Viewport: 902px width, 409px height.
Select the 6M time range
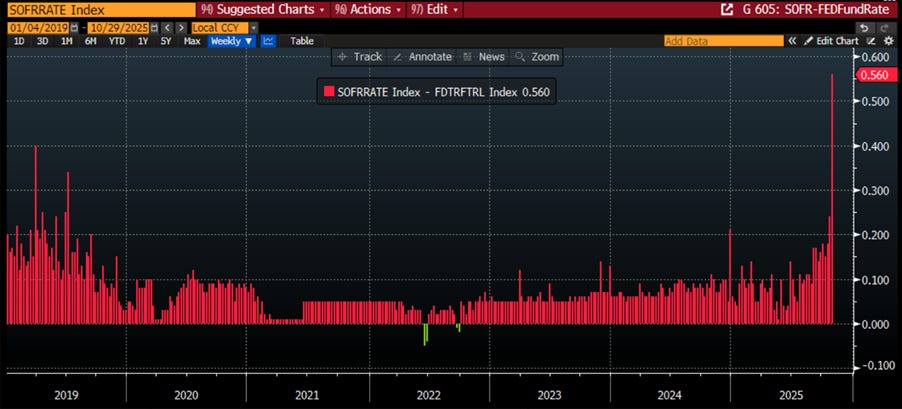[x=91, y=41]
